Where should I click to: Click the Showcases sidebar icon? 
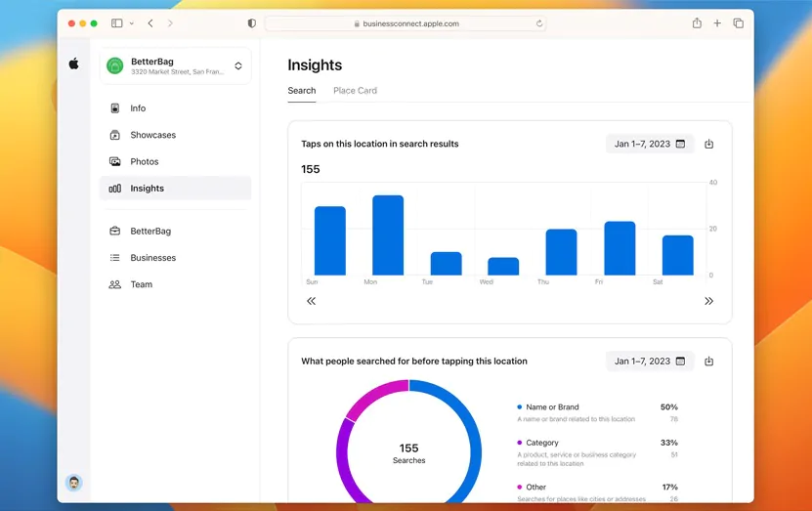click(115, 135)
